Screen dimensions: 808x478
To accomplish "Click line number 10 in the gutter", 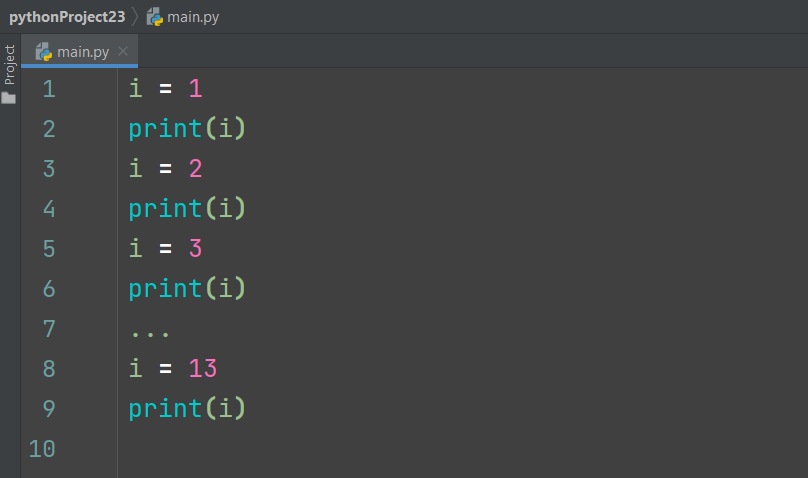I will 42,449.
